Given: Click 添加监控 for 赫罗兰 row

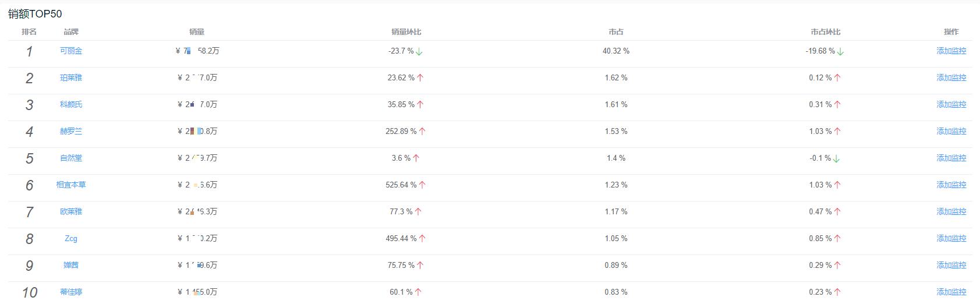Looking at the screenshot, I should click(951, 132).
